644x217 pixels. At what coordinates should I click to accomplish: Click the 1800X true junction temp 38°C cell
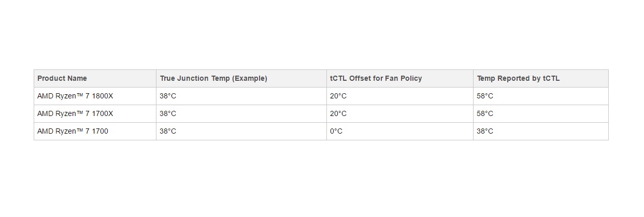(241, 96)
